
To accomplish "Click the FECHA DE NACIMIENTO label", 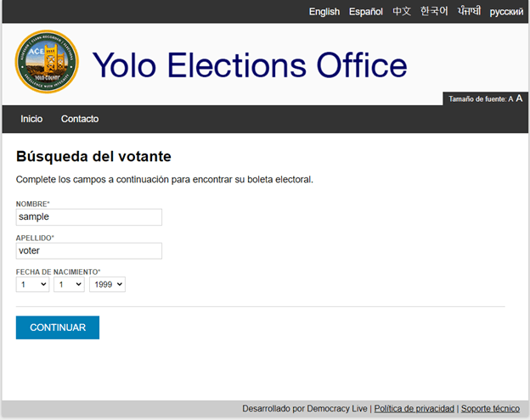I will [x=58, y=272].
